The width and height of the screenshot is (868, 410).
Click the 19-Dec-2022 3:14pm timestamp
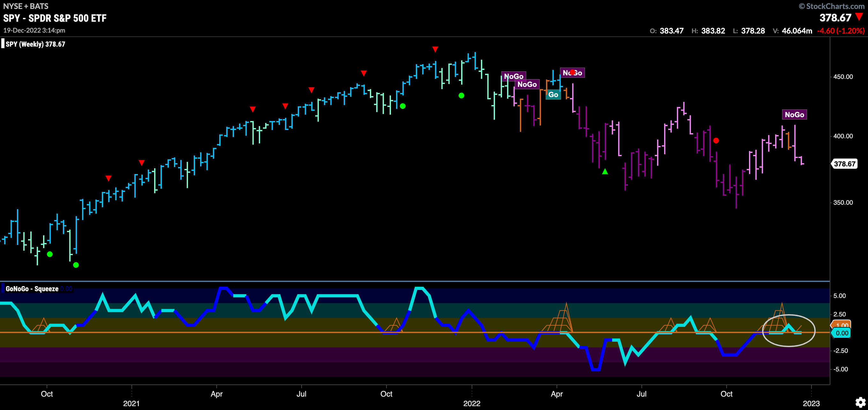point(34,30)
